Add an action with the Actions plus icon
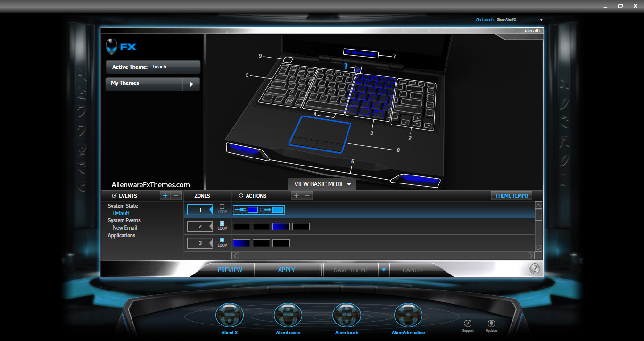 tap(297, 195)
